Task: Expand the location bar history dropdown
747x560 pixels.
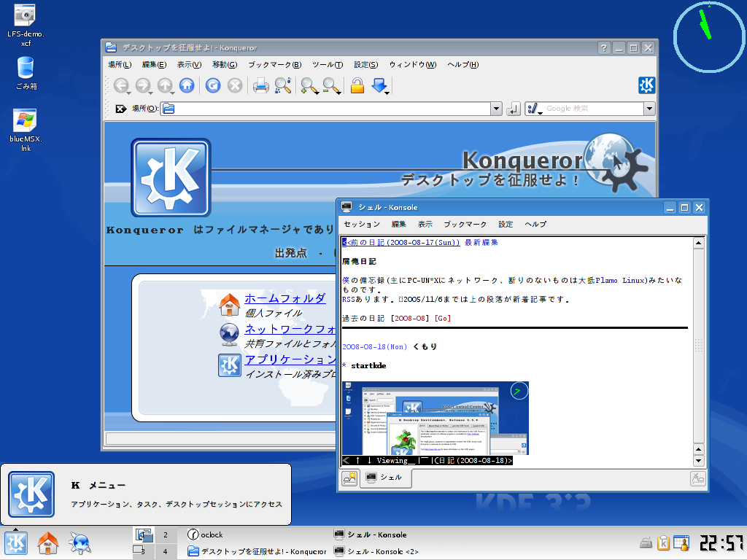Action: (496, 109)
